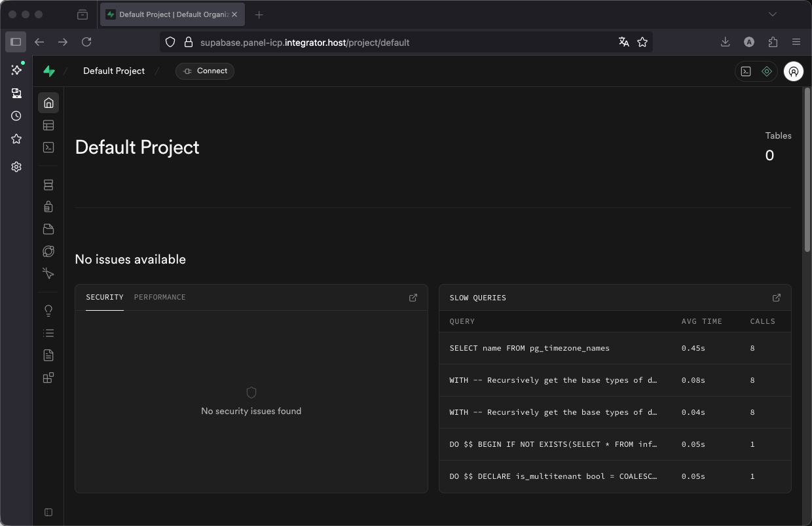Open the Storage section icon
The height and width of the screenshot is (526, 812).
pyautogui.click(x=48, y=229)
